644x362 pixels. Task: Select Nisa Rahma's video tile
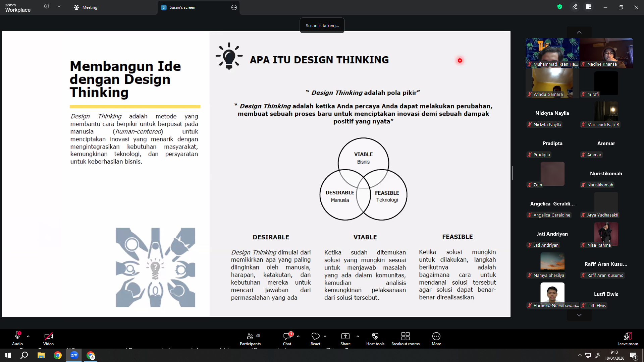[x=606, y=234]
